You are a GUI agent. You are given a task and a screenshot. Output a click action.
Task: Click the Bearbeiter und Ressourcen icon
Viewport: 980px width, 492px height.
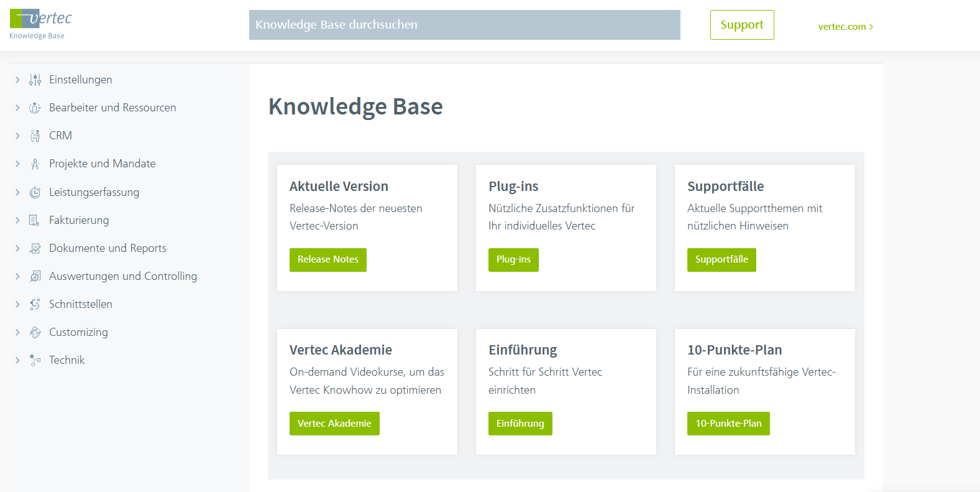[35, 108]
